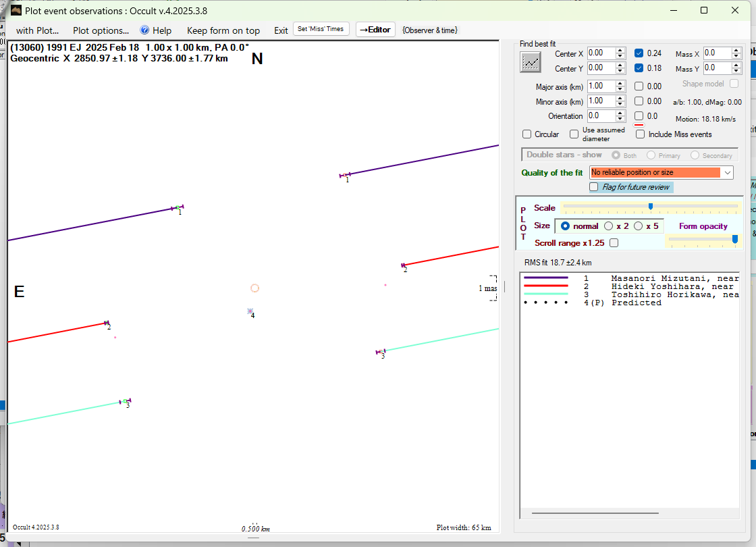Uncheck the Center X fit checkbox
The height and width of the screenshot is (547, 756).
pos(639,53)
